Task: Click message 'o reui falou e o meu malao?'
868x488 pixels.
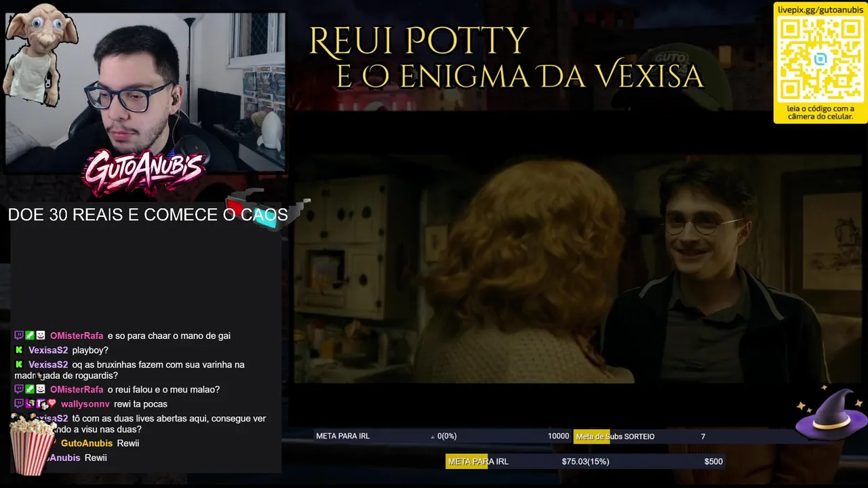Action: pyautogui.click(x=163, y=390)
